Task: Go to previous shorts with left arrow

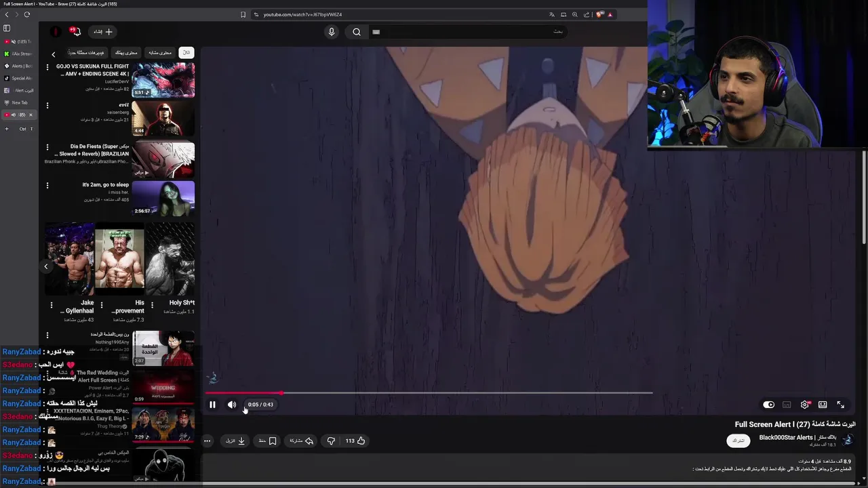Action: point(46,266)
